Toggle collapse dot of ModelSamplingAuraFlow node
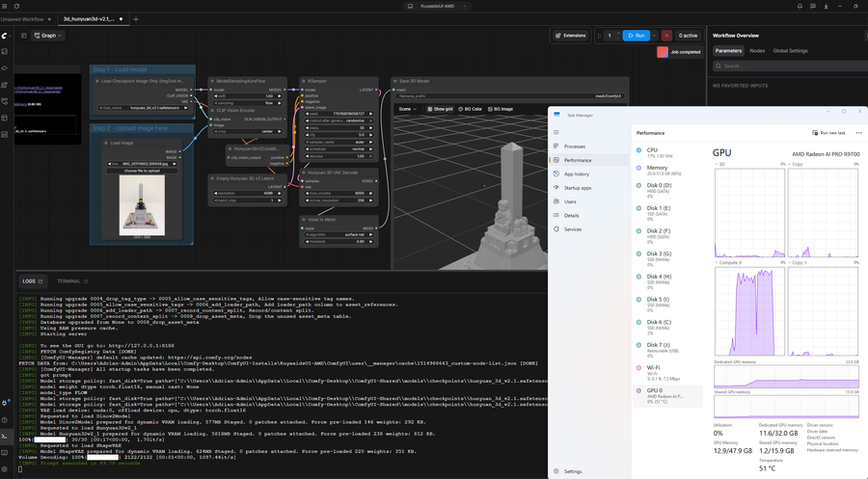The image size is (868, 479). tap(211, 81)
